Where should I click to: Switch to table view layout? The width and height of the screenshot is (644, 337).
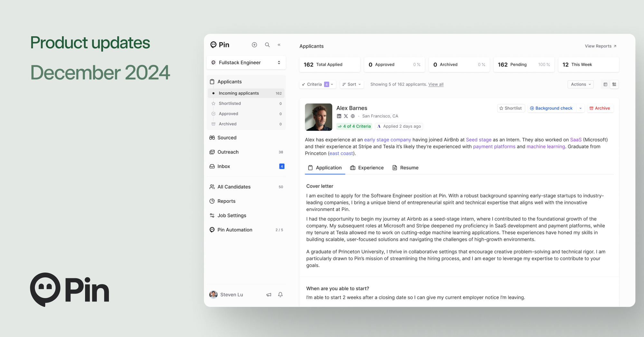coord(605,84)
